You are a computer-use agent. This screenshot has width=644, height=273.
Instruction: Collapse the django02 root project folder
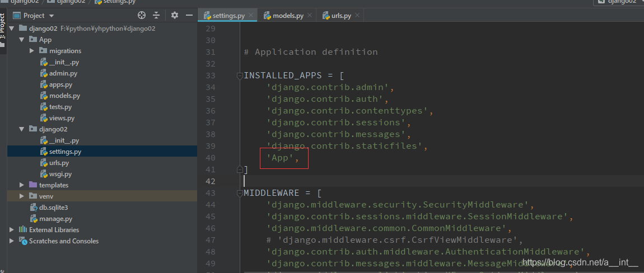point(12,29)
